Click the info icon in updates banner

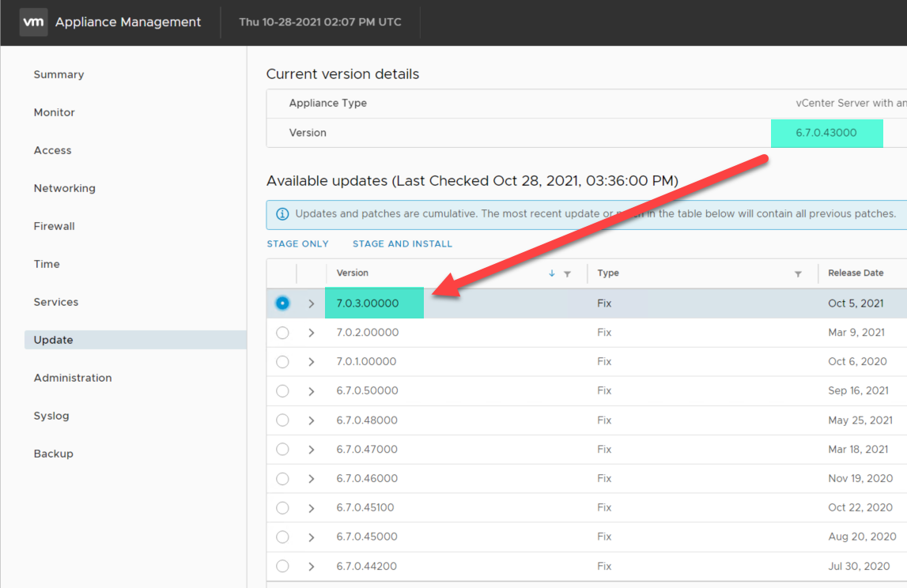282,213
